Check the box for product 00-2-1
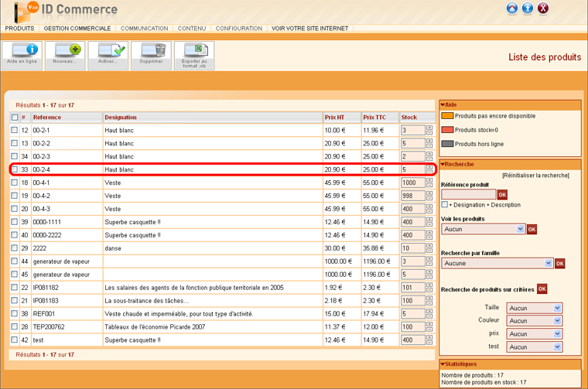Screen dimensions: 588x389 pyautogui.click(x=14, y=130)
